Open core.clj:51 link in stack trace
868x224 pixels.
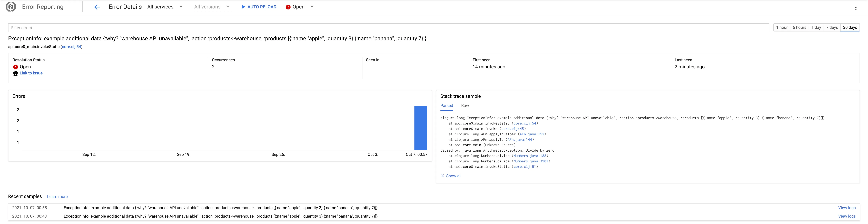pyautogui.click(x=525, y=166)
